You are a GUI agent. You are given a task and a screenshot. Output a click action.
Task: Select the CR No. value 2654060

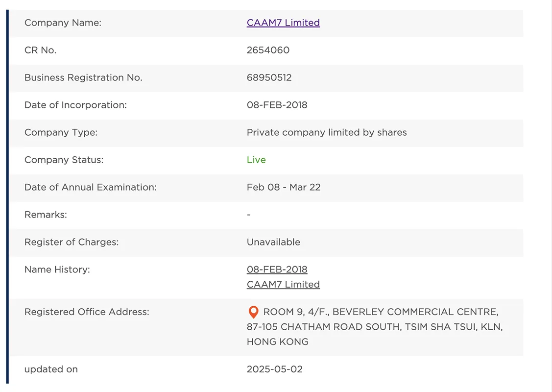click(x=268, y=50)
